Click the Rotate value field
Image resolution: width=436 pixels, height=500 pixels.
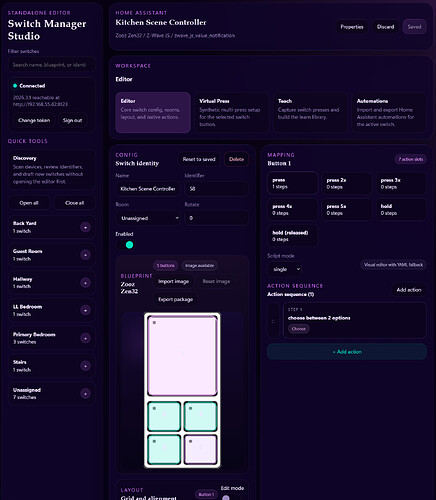tap(216, 218)
